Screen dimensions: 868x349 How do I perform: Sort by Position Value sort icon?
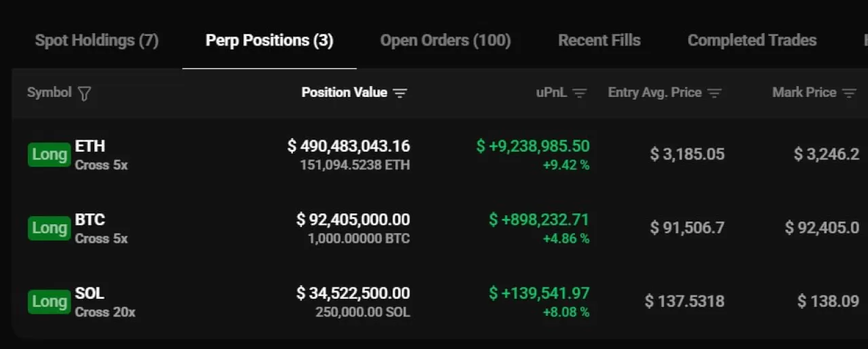point(400,94)
